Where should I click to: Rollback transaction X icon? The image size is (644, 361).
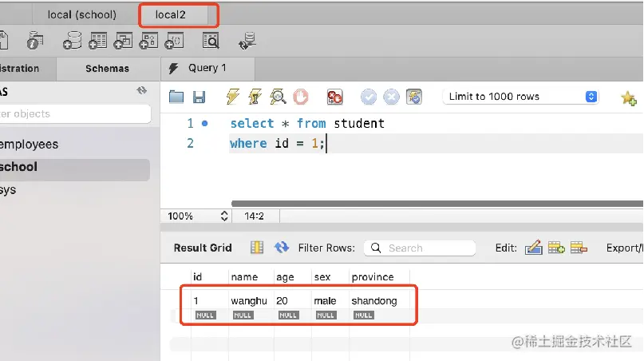(x=391, y=97)
